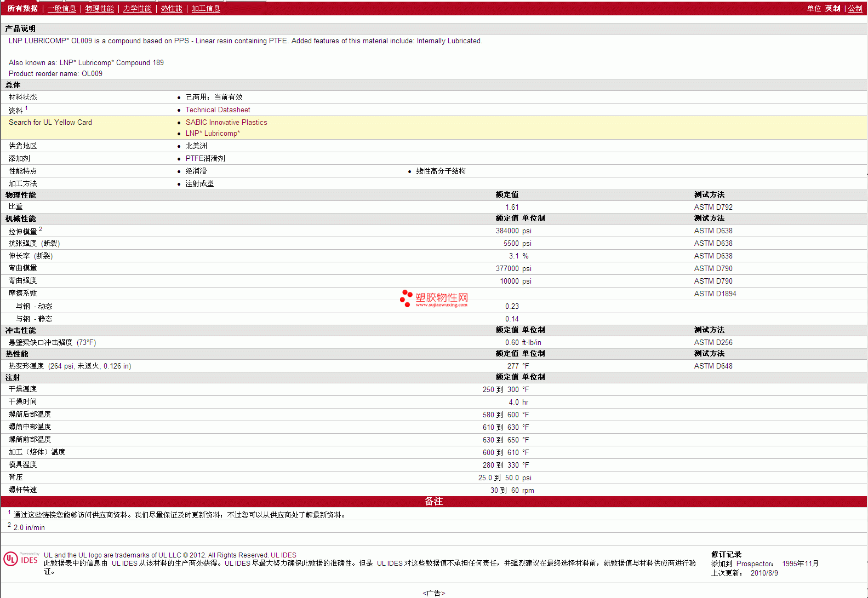Select 干燥时间 value 4.0 hr
This screenshot has width=868, height=598.
pos(518,402)
